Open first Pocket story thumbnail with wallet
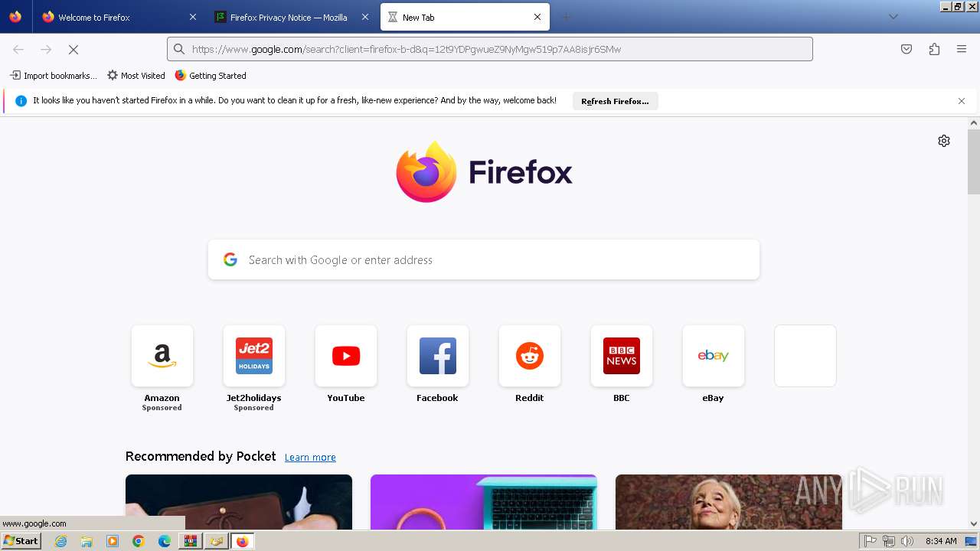This screenshot has width=980, height=551. pos(239,502)
